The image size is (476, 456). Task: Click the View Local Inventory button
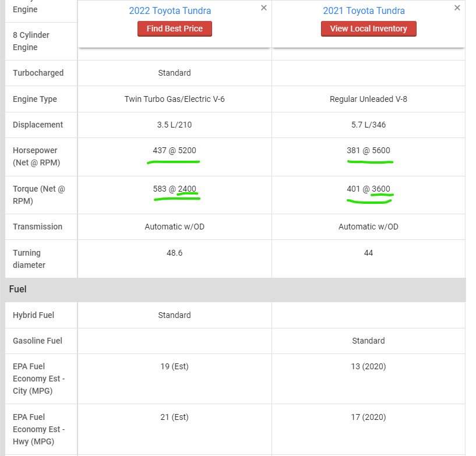click(369, 29)
